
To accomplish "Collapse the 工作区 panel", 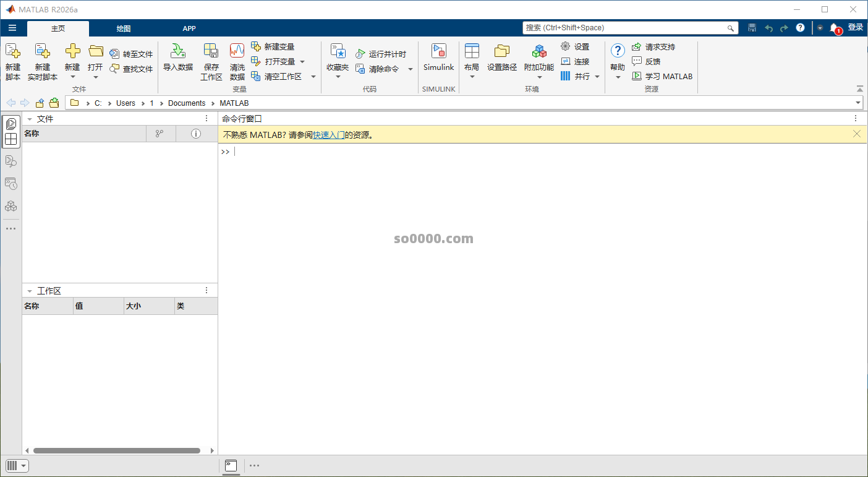I will [30, 291].
